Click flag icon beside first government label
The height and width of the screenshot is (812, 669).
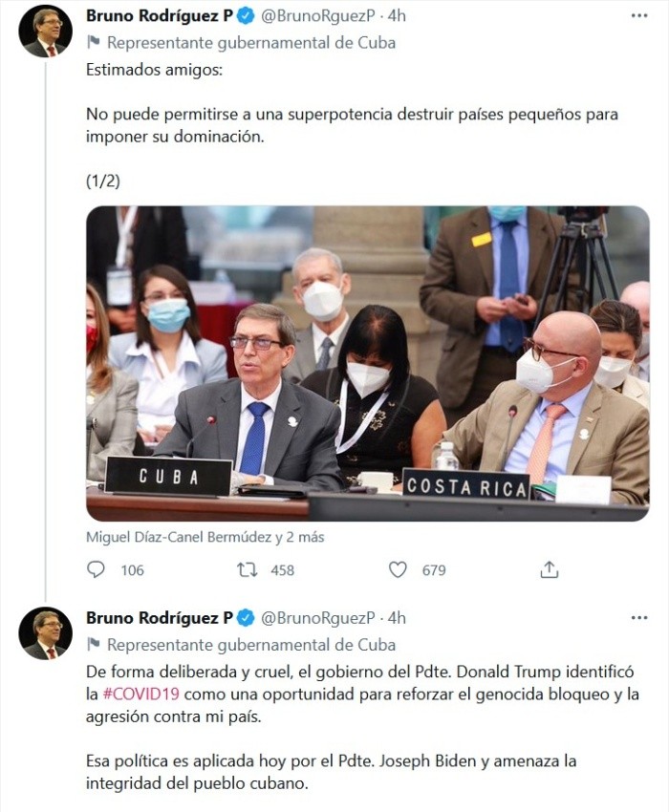[94, 42]
